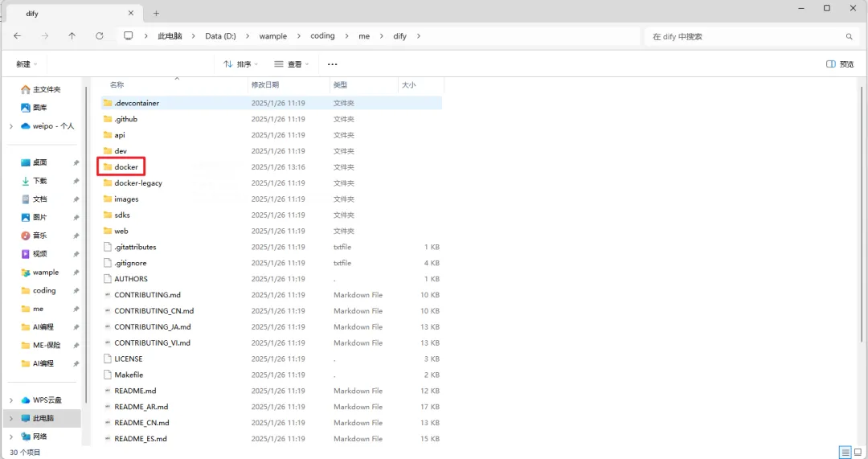Viewport: 868px width, 459px height.
Task: Click the Back navigation arrow
Action: click(18, 36)
